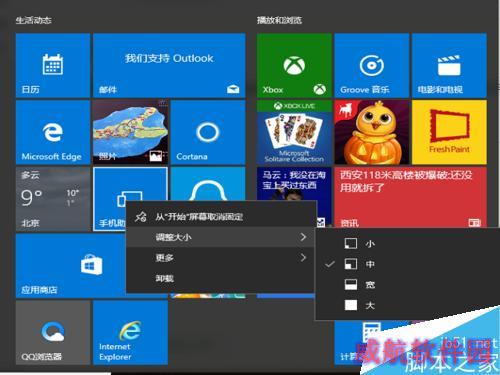Launch the QQ浏览器 tile

click(x=53, y=332)
